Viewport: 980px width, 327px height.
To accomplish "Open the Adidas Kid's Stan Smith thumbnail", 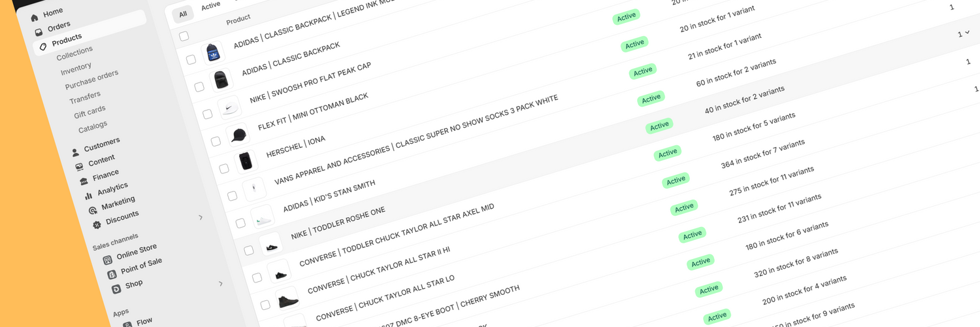I will click(x=262, y=216).
